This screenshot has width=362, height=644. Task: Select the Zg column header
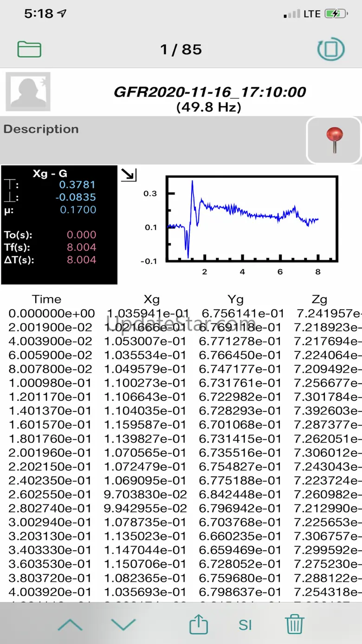click(x=319, y=299)
